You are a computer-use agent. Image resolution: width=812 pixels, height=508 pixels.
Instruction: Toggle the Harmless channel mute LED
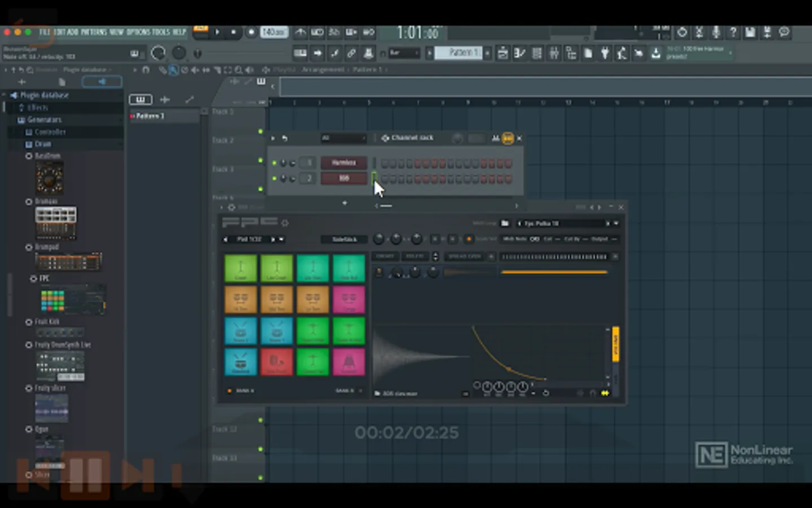point(275,163)
